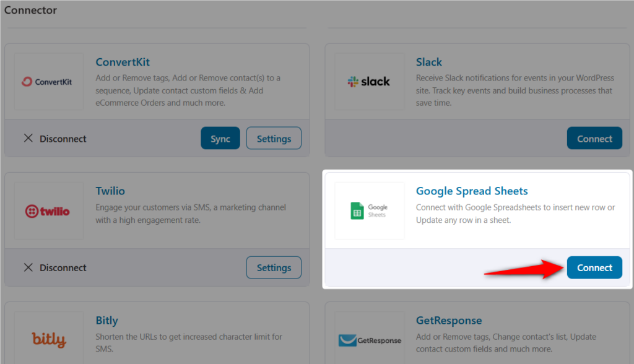634x364 pixels.
Task: Click the Slack logo icon
Action: point(370,81)
